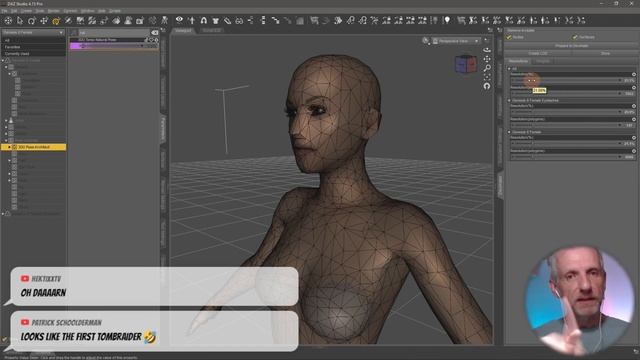Open the Perspective View camera dropdown
This screenshot has height=360, width=640.
(x=456, y=41)
